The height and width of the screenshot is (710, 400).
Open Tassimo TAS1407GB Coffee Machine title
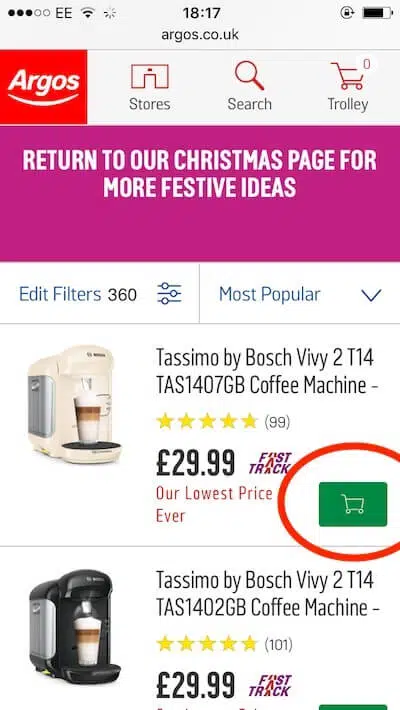(266, 372)
